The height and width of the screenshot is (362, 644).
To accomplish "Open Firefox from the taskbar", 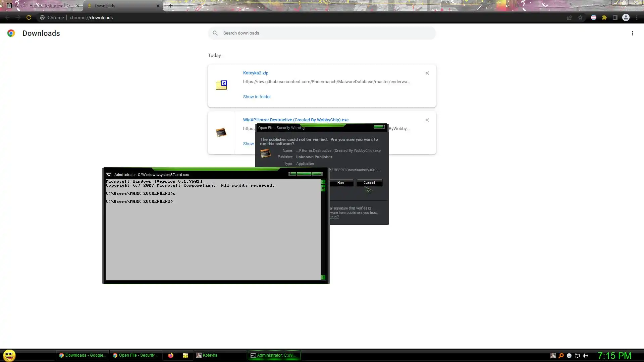I will point(171,355).
